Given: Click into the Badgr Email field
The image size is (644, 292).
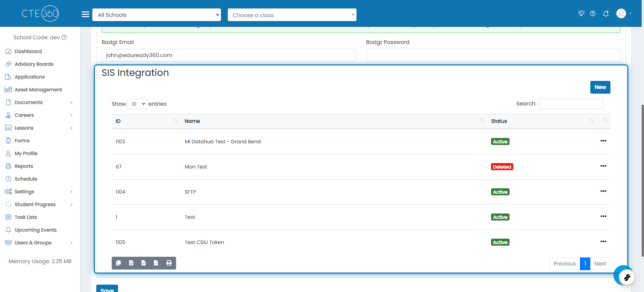Looking at the screenshot, I should pyautogui.click(x=229, y=55).
